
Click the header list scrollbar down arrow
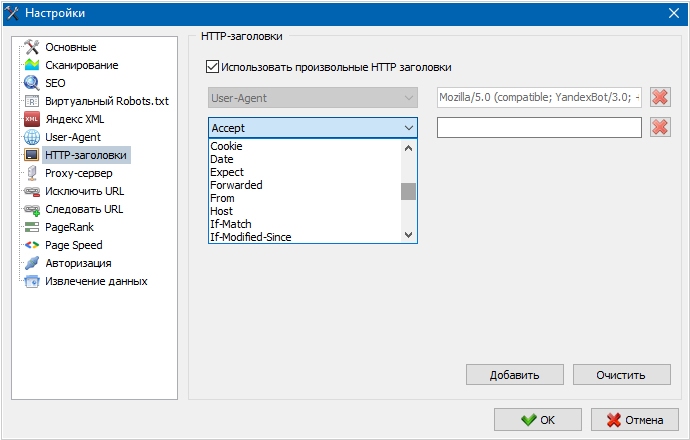click(x=408, y=234)
